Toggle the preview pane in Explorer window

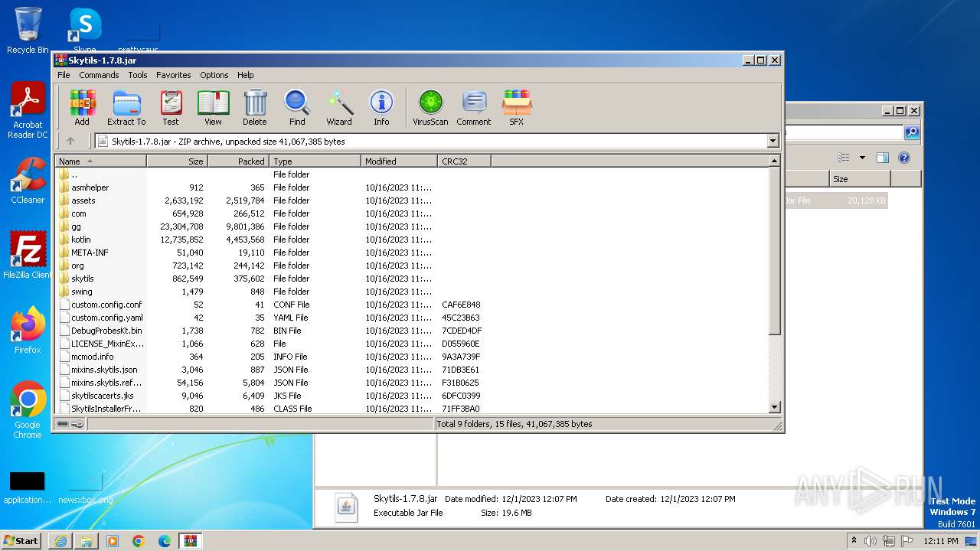click(x=882, y=158)
